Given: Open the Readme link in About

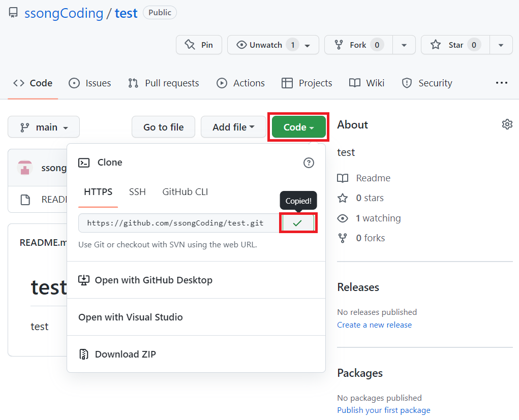Looking at the screenshot, I should click(373, 178).
